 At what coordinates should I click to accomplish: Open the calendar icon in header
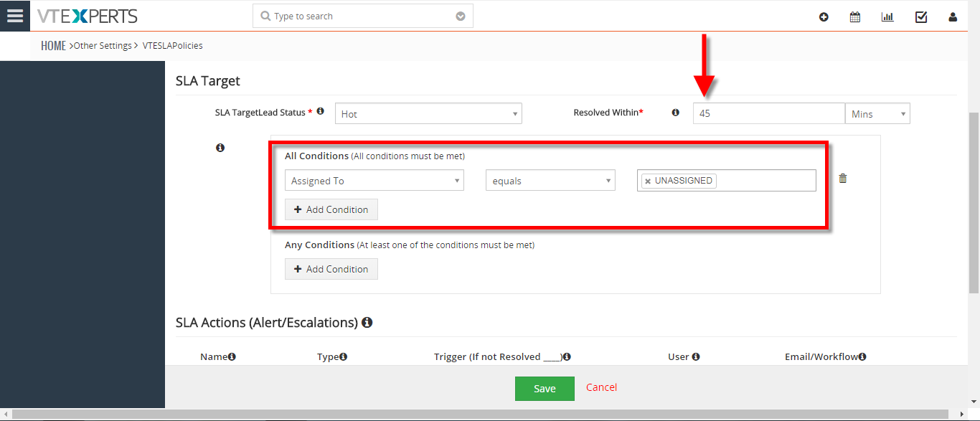[855, 17]
